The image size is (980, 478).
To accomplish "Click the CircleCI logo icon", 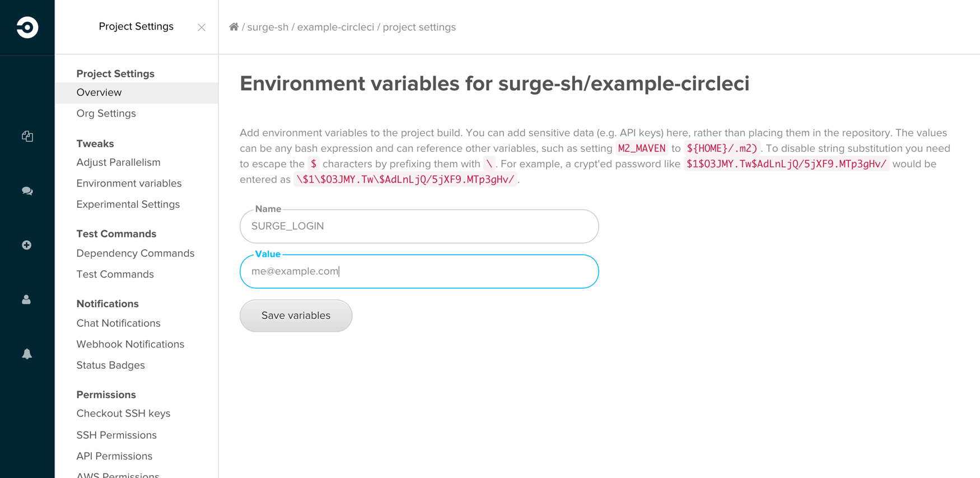I will click(27, 27).
